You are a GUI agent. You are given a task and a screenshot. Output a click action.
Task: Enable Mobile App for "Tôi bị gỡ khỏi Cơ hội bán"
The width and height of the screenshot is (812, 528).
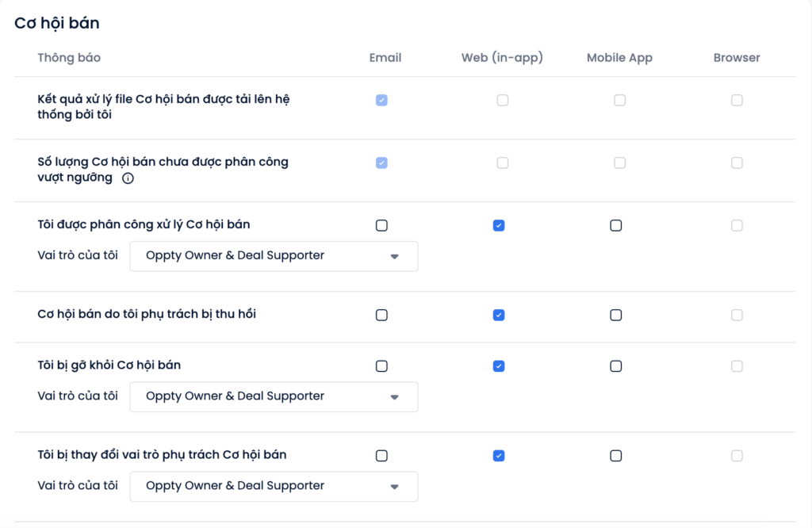pos(615,366)
